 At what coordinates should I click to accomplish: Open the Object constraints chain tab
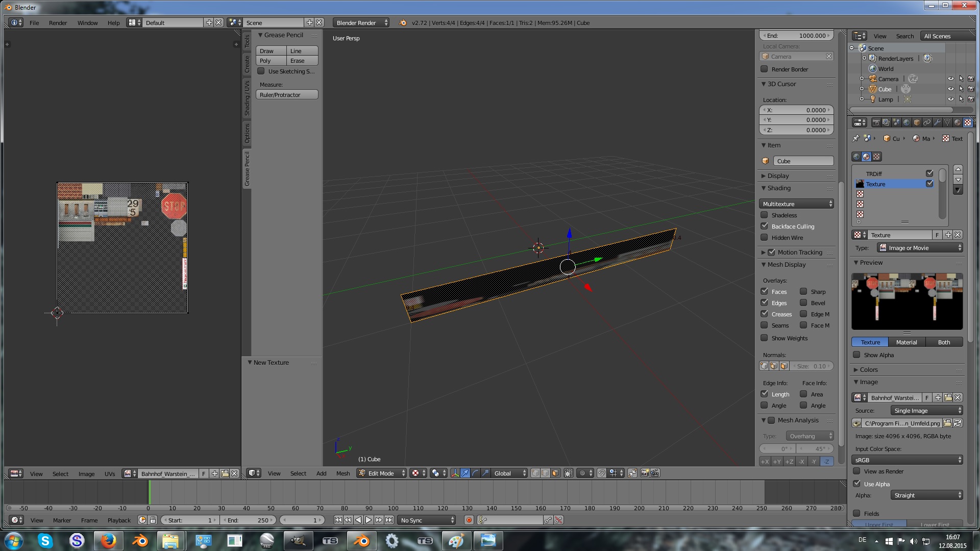click(927, 122)
